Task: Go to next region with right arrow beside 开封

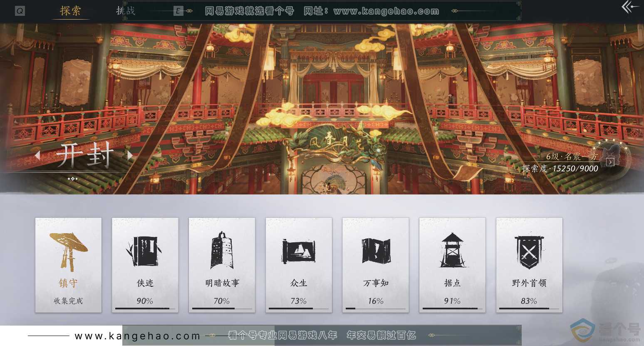Action: 130,155
